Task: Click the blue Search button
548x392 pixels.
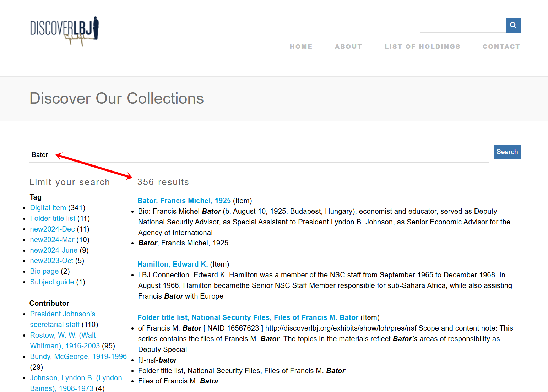Action: (507, 152)
